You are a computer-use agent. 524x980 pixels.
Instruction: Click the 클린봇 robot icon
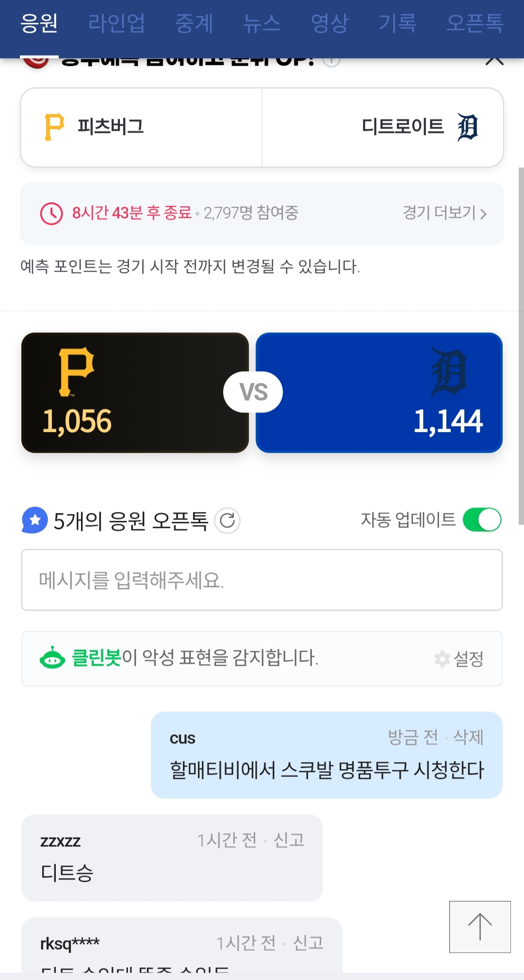[52, 658]
